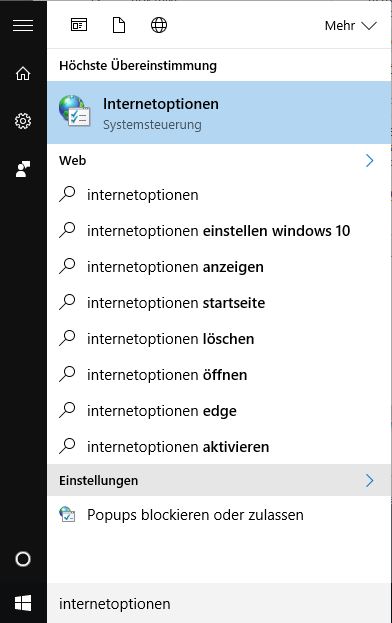Go to the Home icon in sidebar
The height and width of the screenshot is (623, 392).
tap(23, 73)
